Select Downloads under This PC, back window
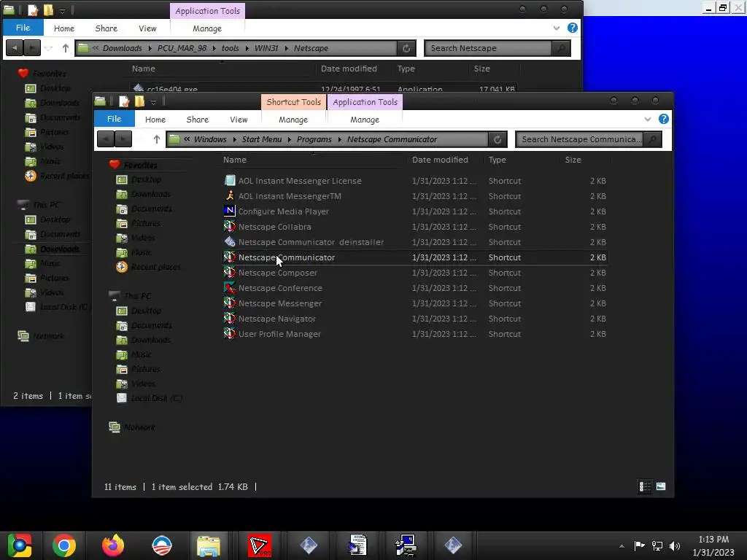The height and width of the screenshot is (560, 747). 60,249
